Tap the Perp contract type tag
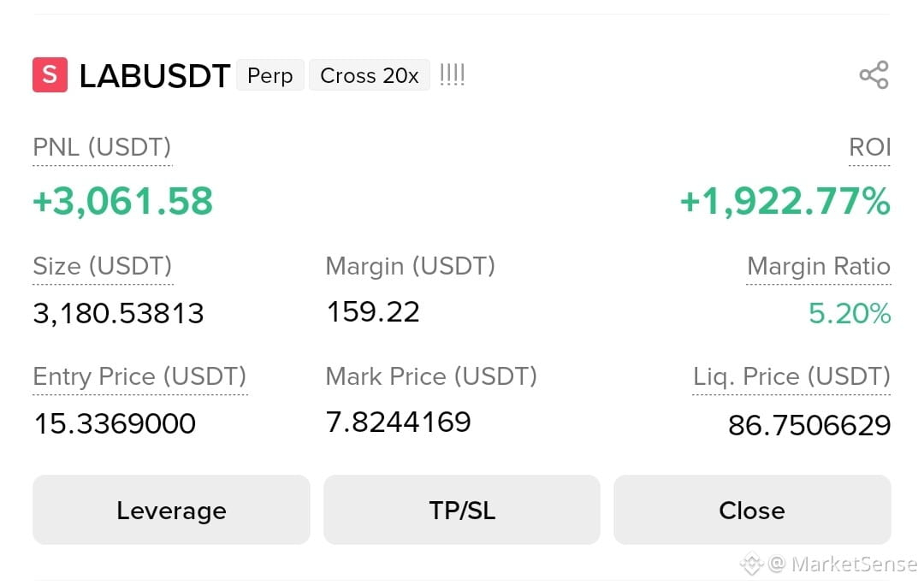The height and width of the screenshot is (585, 924). tap(269, 75)
